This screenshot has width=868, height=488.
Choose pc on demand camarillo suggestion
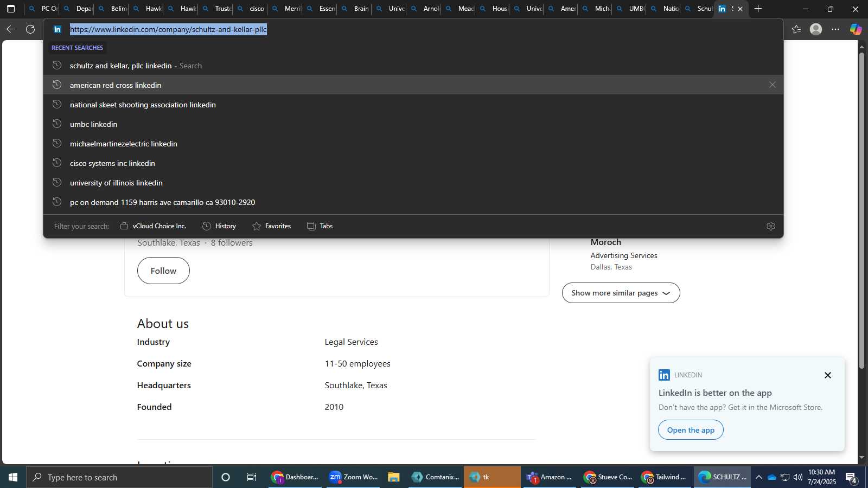click(x=413, y=202)
